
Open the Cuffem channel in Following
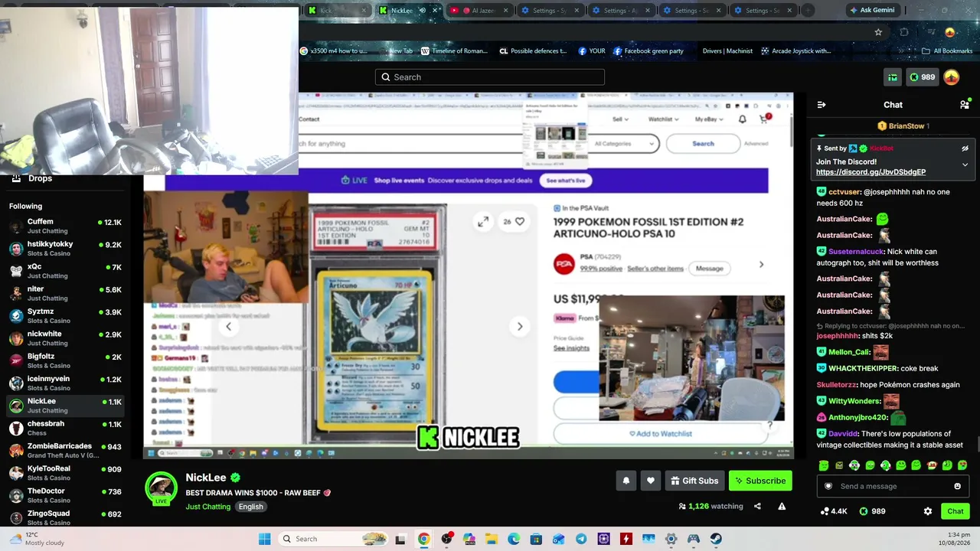click(x=65, y=226)
